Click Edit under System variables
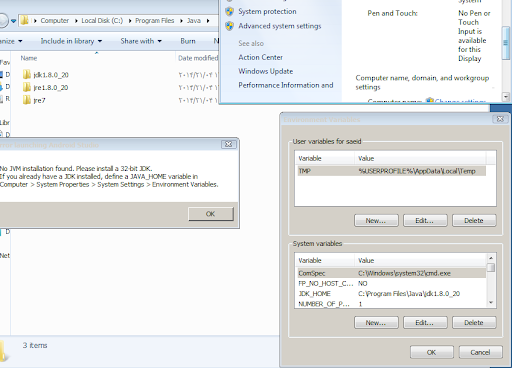This screenshot has width=512, height=368. coord(425,323)
